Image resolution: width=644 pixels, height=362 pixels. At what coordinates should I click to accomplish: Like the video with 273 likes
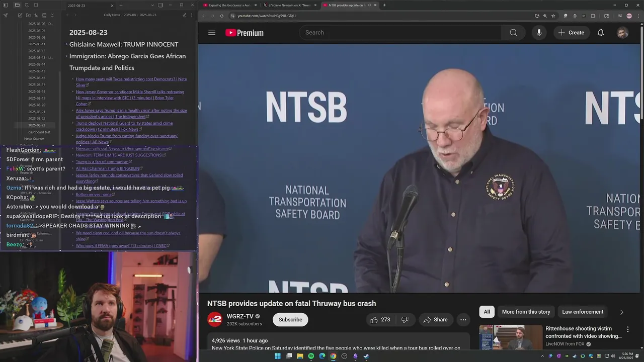click(x=380, y=320)
